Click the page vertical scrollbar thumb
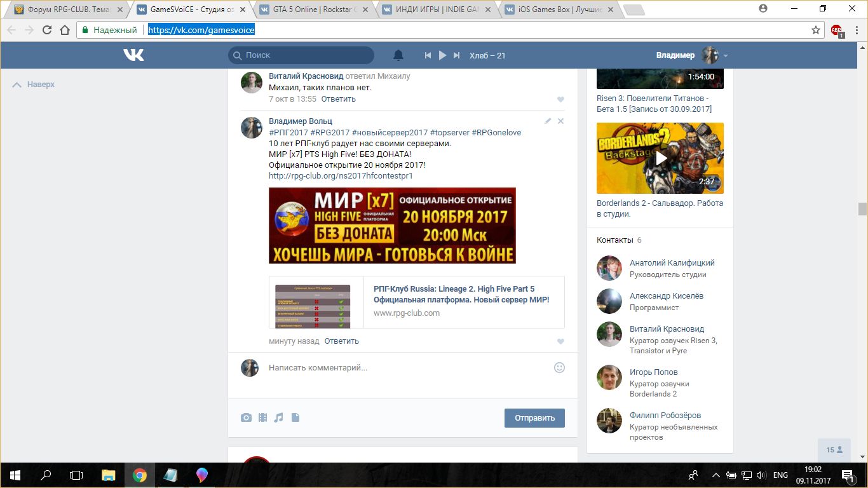868x488 pixels. coord(862,210)
